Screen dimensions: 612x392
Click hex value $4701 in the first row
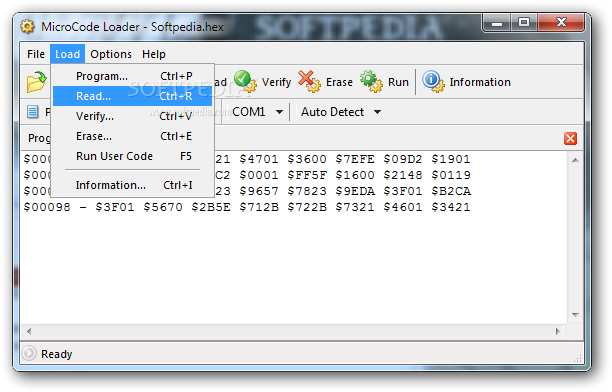pyautogui.click(x=259, y=159)
